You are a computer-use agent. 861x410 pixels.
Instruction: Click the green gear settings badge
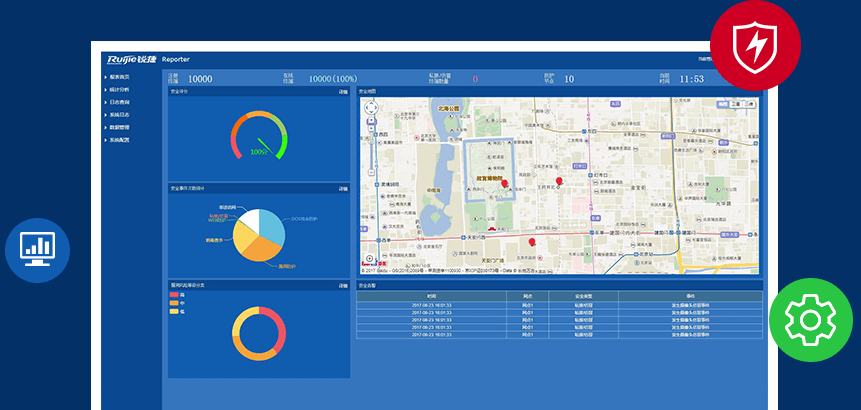point(810,320)
